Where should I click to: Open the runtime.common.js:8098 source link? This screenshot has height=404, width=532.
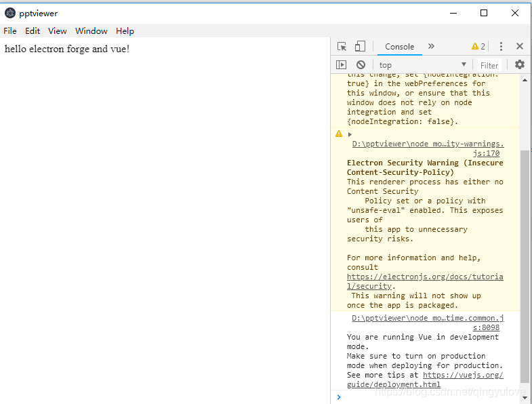pyautogui.click(x=428, y=323)
